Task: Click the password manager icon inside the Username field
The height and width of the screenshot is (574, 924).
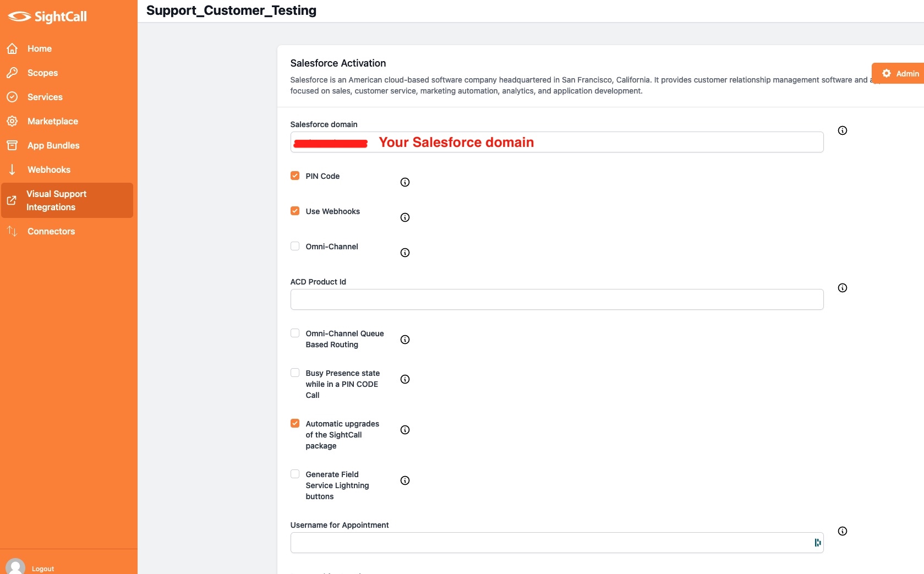Action: pos(817,543)
